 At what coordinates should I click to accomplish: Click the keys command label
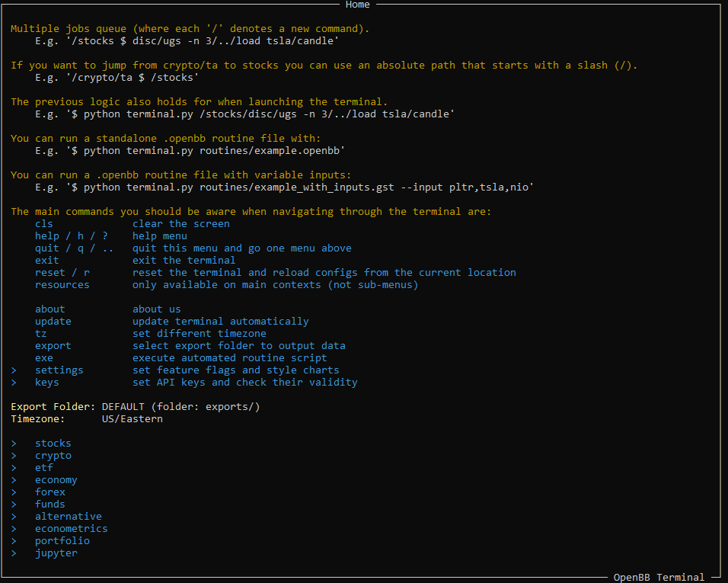(47, 383)
